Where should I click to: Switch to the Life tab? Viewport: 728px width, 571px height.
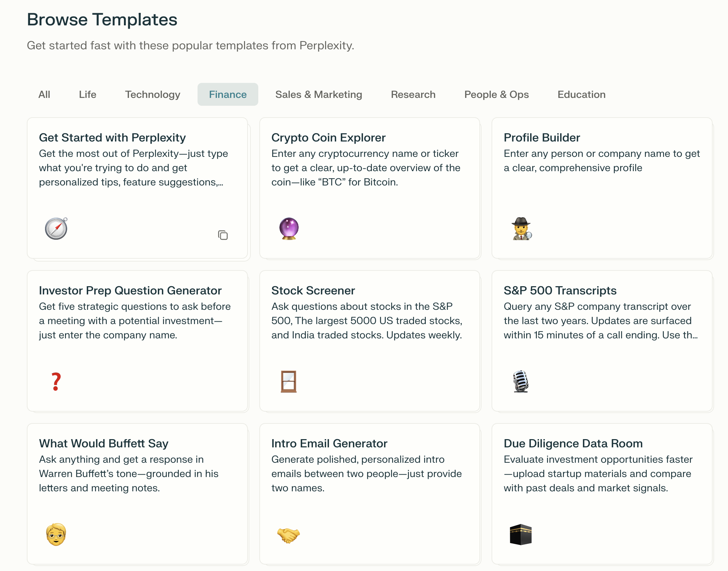[x=88, y=94]
